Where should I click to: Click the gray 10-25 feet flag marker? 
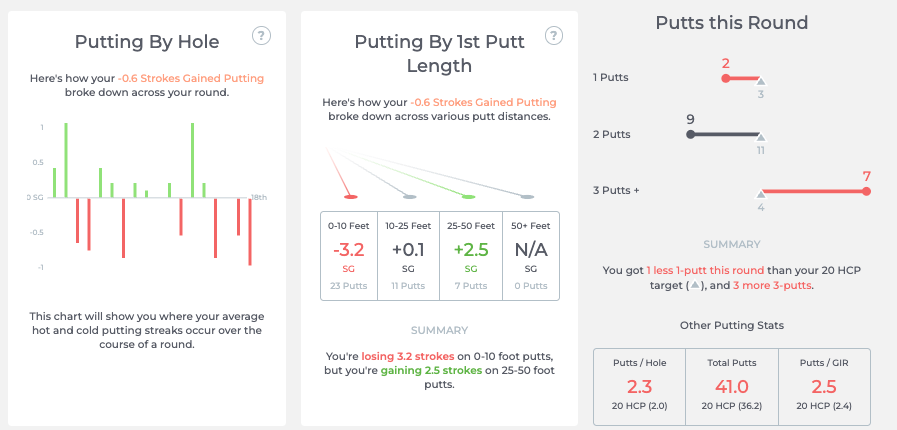[409, 196]
